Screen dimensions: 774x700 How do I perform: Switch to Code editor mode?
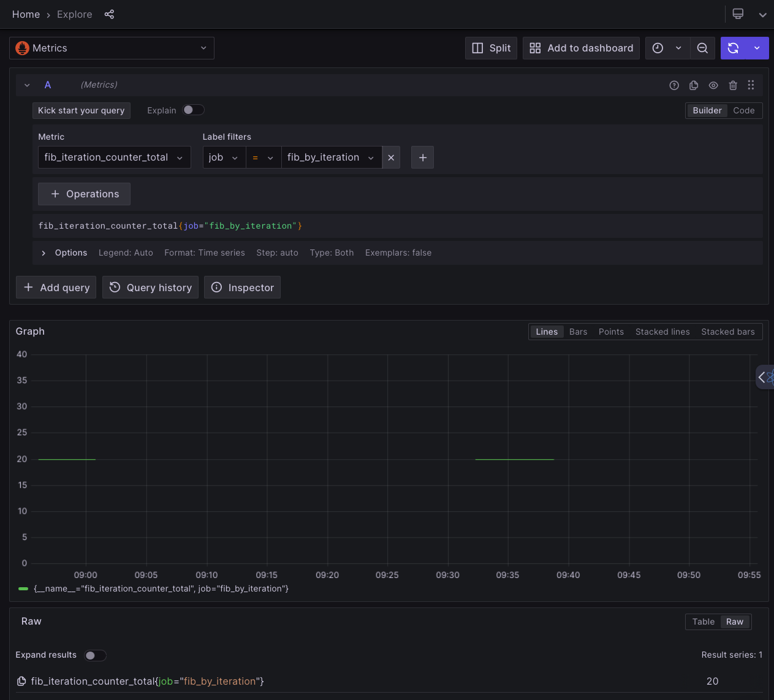click(743, 110)
